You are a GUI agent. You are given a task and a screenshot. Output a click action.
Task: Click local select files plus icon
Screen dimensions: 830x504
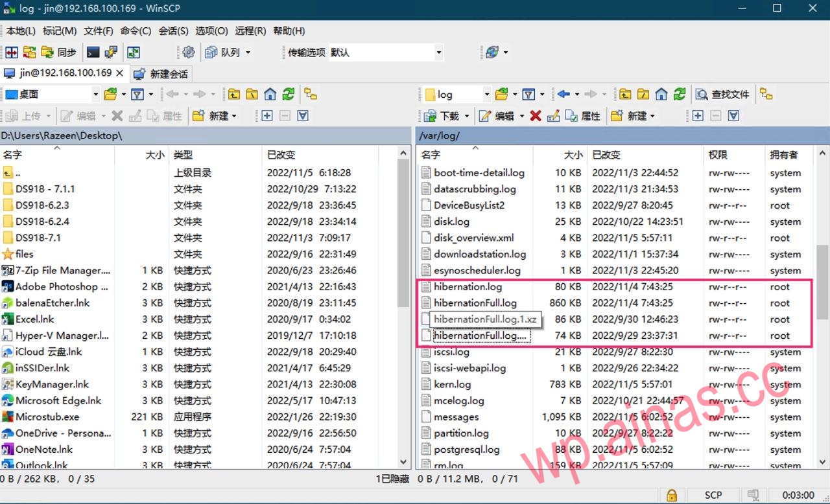267,116
